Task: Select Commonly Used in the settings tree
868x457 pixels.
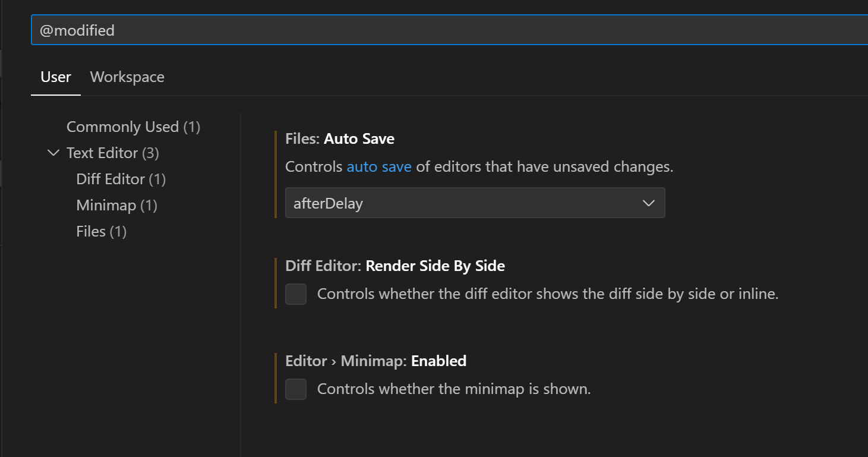Action: coord(133,127)
